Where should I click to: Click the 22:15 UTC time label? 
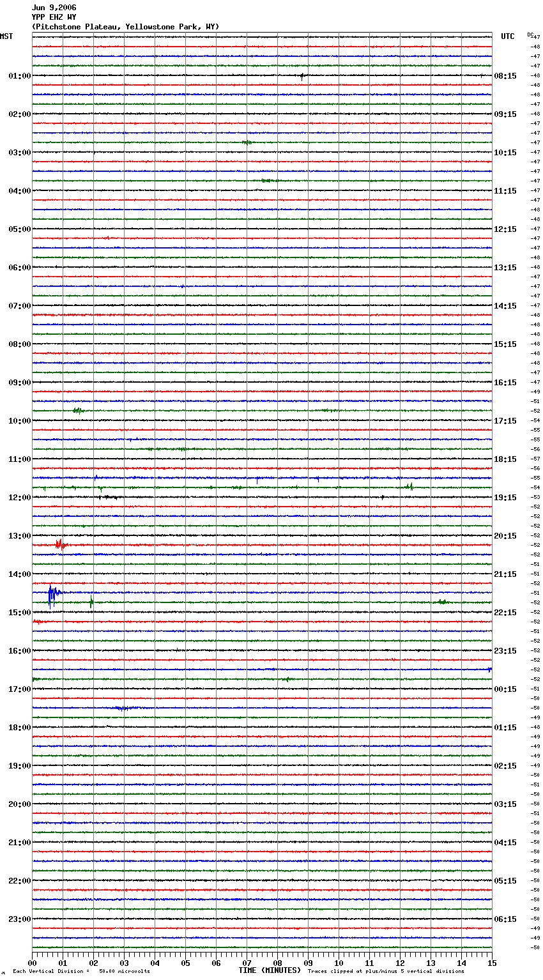pos(505,613)
